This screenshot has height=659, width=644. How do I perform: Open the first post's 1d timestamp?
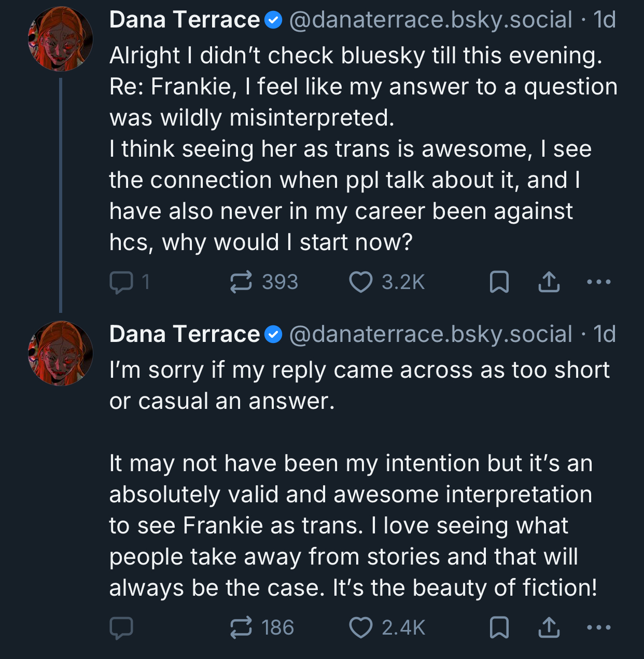pyautogui.click(x=605, y=20)
